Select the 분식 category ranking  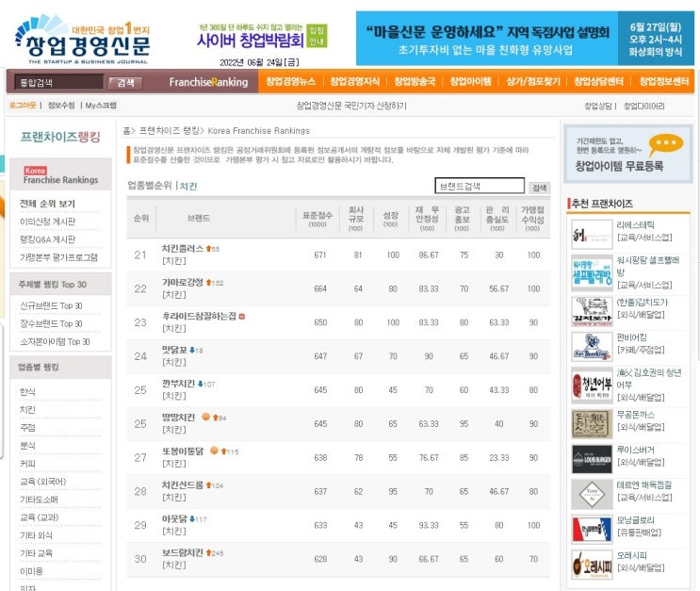pyautogui.click(x=27, y=446)
